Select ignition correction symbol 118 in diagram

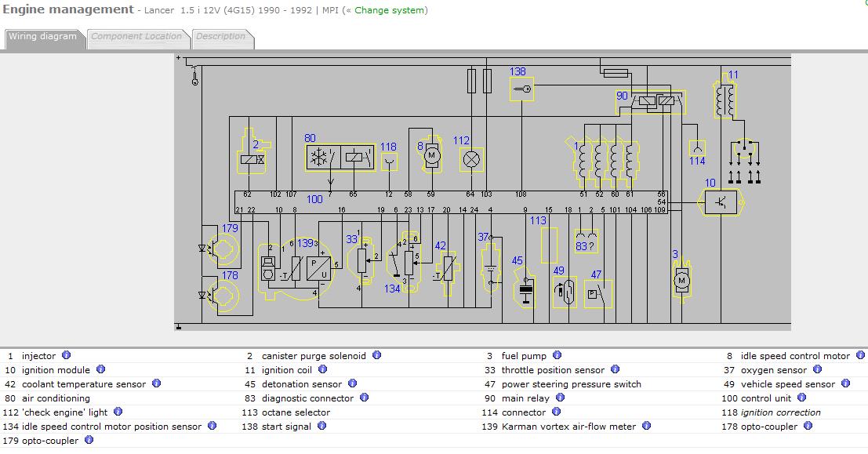(x=389, y=162)
